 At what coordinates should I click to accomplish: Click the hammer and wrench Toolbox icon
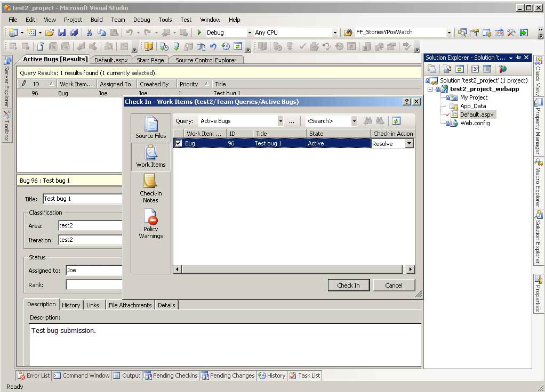(x=511, y=32)
